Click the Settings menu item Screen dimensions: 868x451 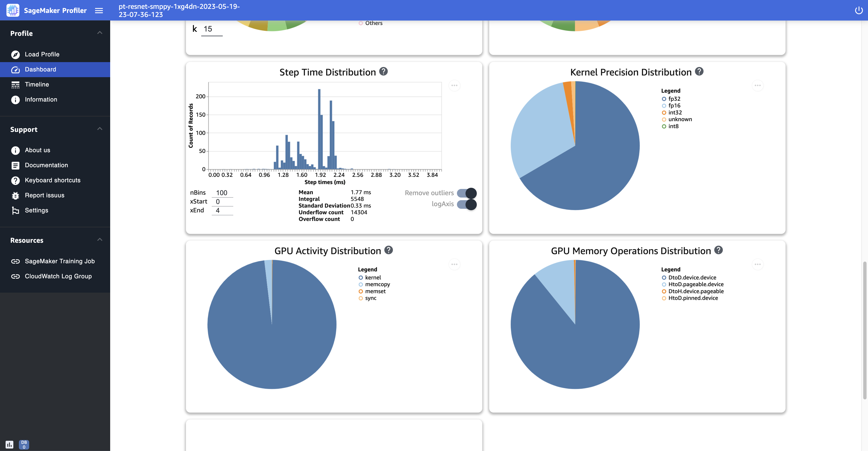coord(36,210)
